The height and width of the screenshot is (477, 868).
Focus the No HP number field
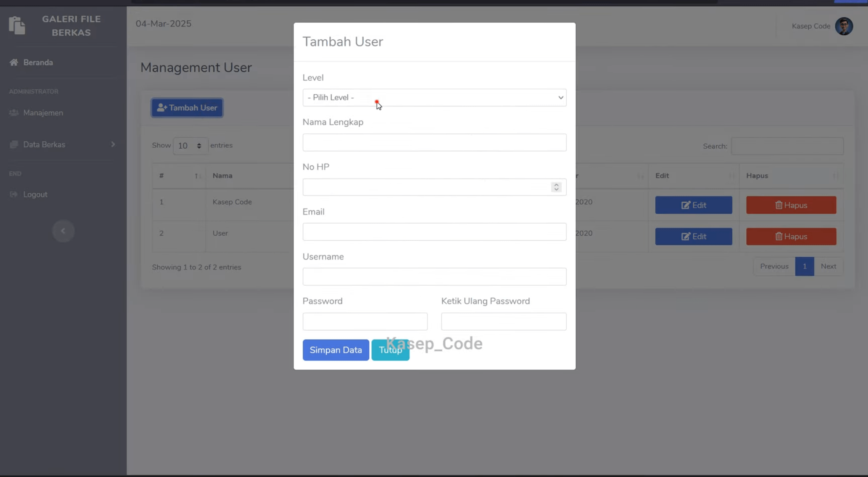click(x=434, y=187)
